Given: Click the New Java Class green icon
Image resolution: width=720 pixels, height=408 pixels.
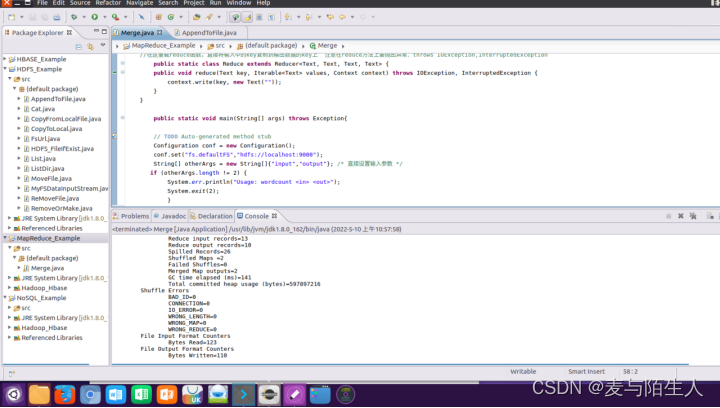Looking at the screenshot, I should point(171,17).
